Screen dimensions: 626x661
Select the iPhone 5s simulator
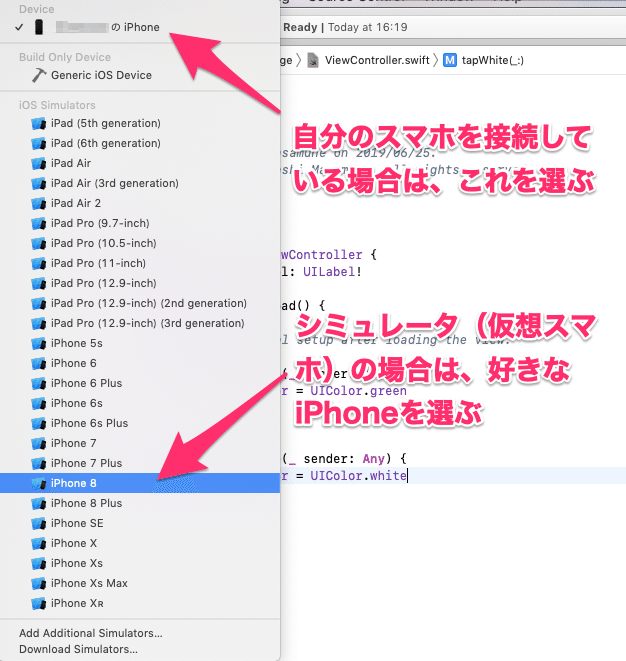click(140, 344)
